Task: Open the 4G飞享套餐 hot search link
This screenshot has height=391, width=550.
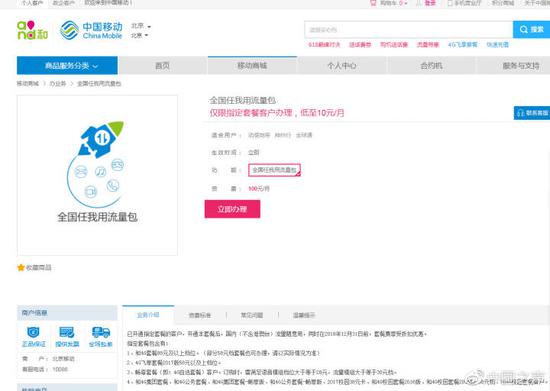Action: (x=463, y=45)
